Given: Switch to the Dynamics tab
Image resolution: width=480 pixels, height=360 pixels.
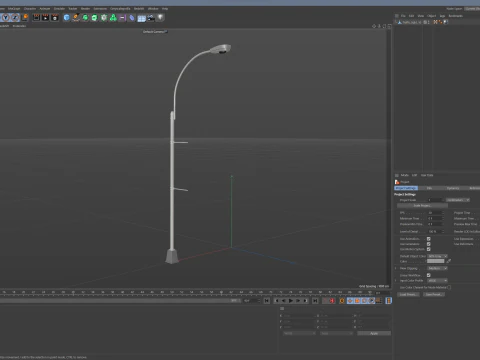Looking at the screenshot, I should click(453, 188).
